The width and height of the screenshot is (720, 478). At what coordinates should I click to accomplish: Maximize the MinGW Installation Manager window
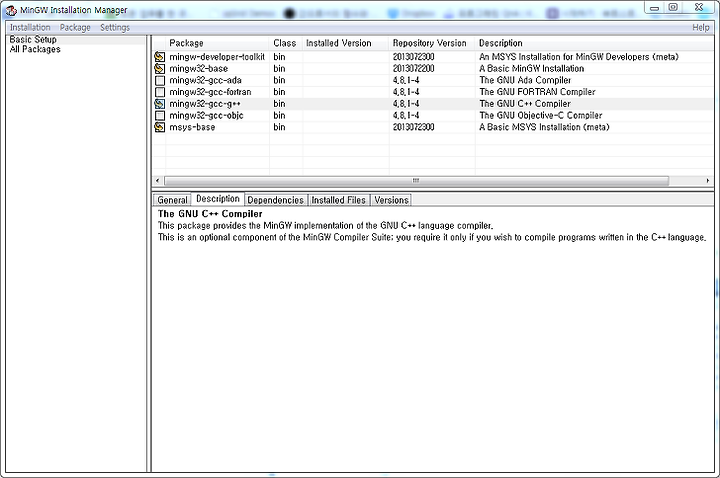673,7
